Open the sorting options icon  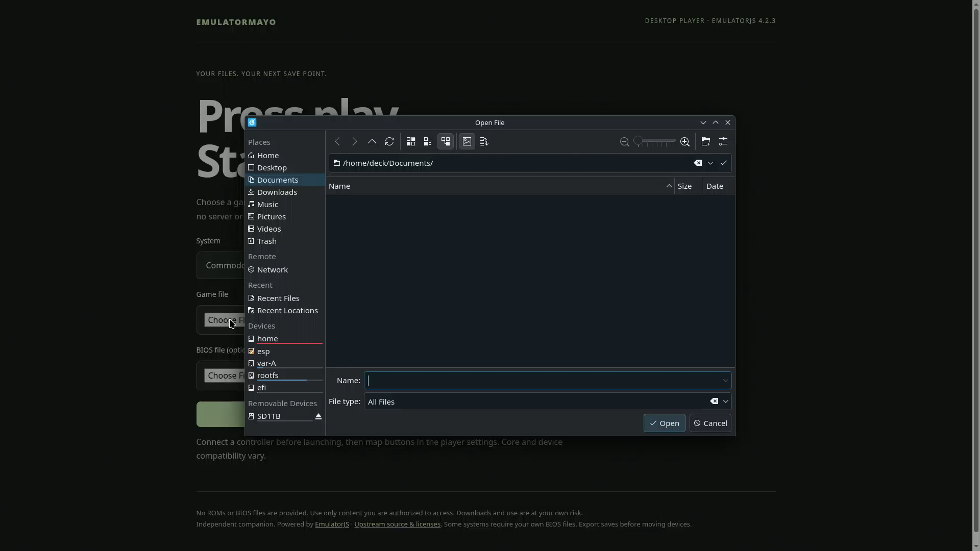[484, 142]
